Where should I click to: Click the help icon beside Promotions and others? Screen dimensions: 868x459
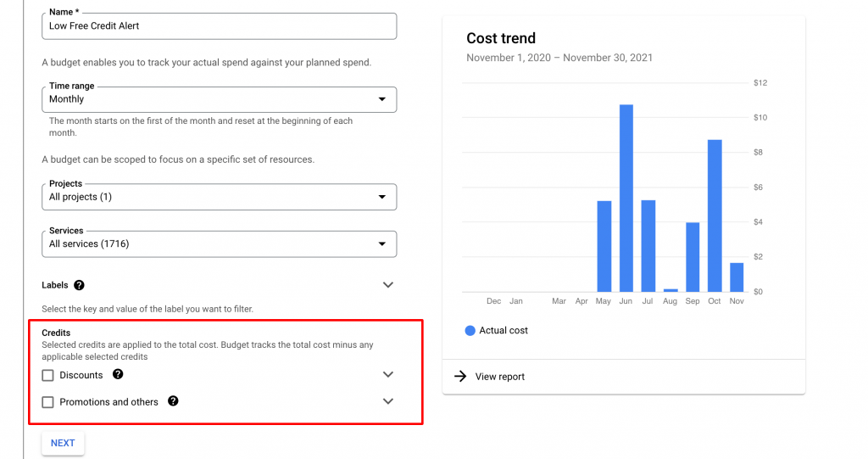coord(173,400)
